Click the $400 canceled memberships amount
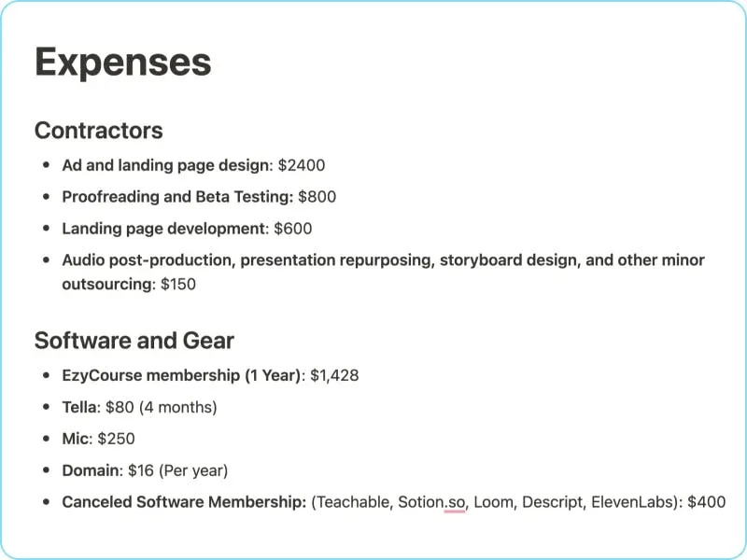The width and height of the screenshot is (747, 560). tap(706, 502)
